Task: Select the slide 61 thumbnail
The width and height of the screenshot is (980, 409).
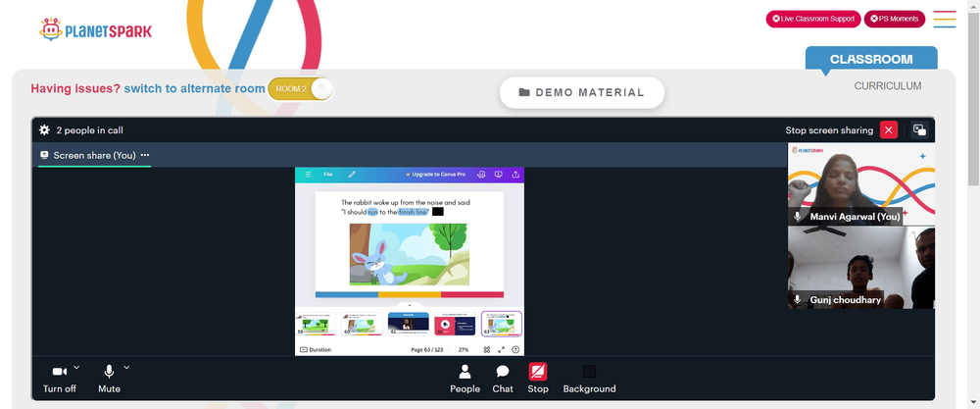Action: coord(408,324)
